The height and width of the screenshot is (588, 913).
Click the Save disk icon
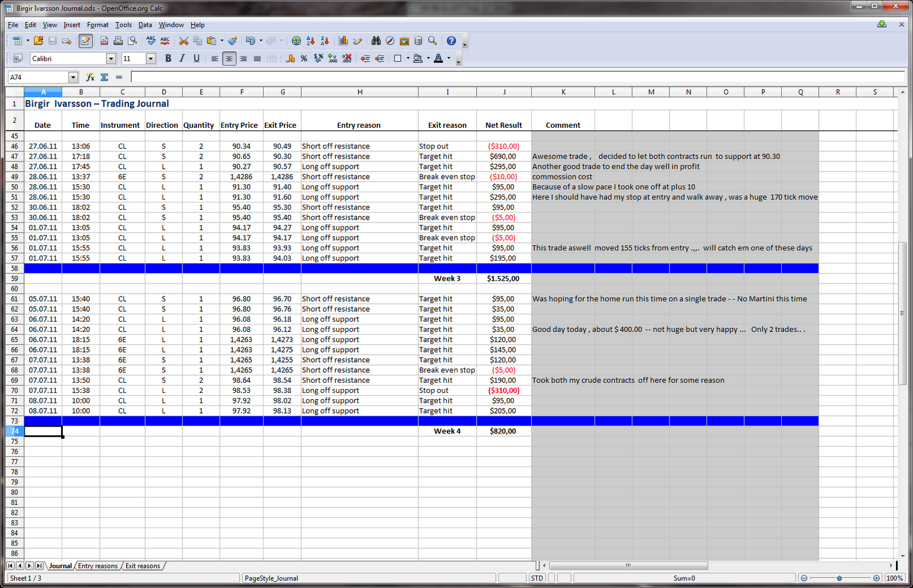pos(52,40)
